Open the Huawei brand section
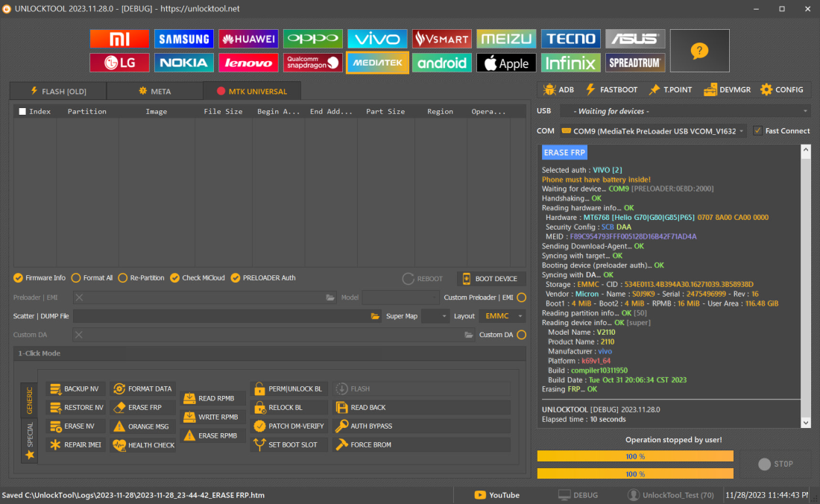This screenshot has height=504, width=820. tap(248, 39)
